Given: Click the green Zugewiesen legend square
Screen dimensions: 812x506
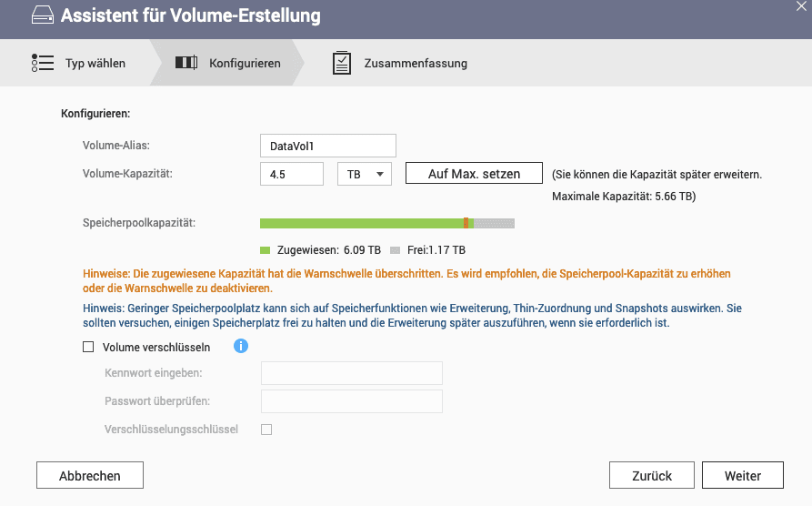Looking at the screenshot, I should click(x=266, y=250).
